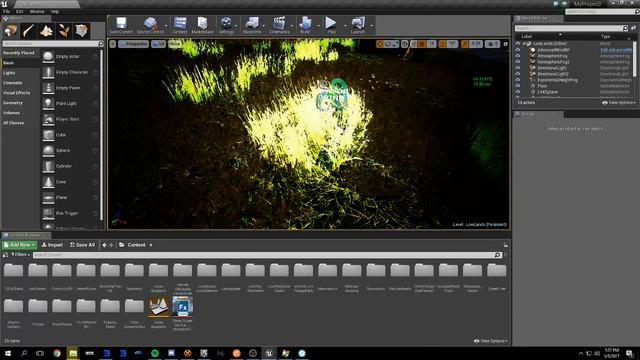Image resolution: width=640 pixels, height=360 pixels.
Task: Open the Edit menu
Action: [x=20, y=11]
